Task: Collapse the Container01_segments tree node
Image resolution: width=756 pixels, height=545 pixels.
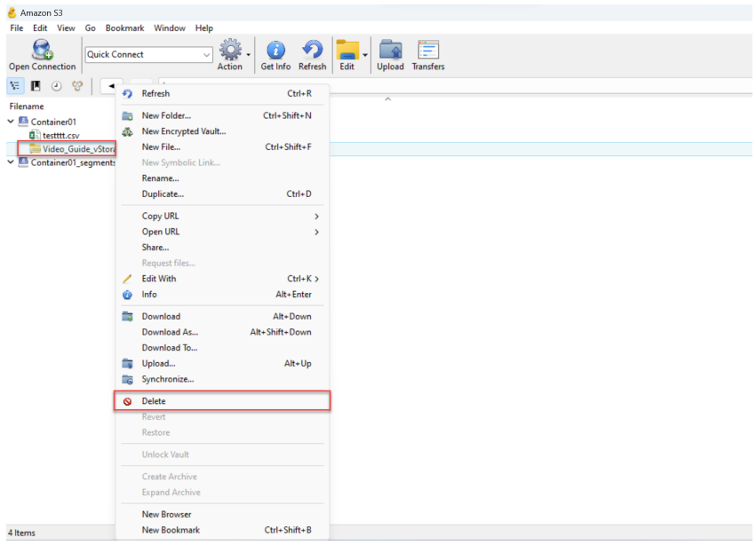Action: [11, 162]
